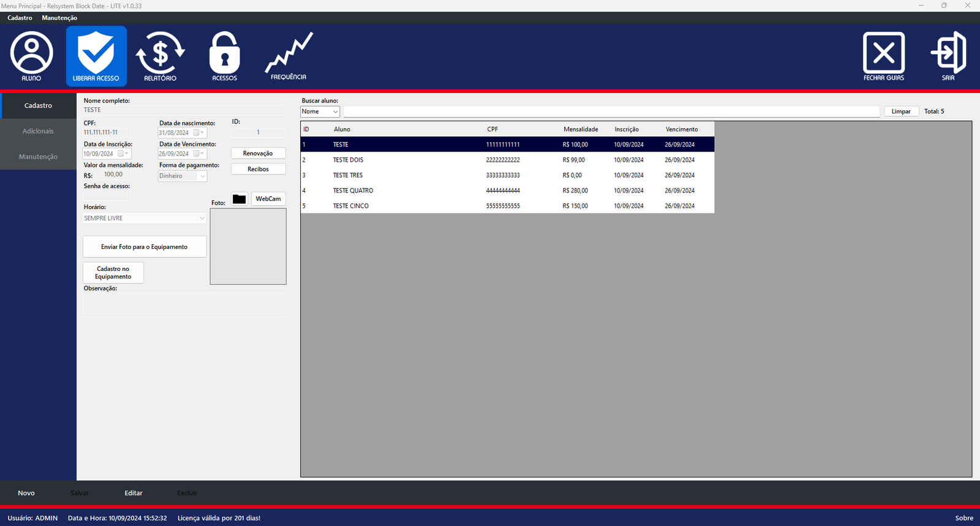Click the Liberar Acesso shield icon

(96, 56)
